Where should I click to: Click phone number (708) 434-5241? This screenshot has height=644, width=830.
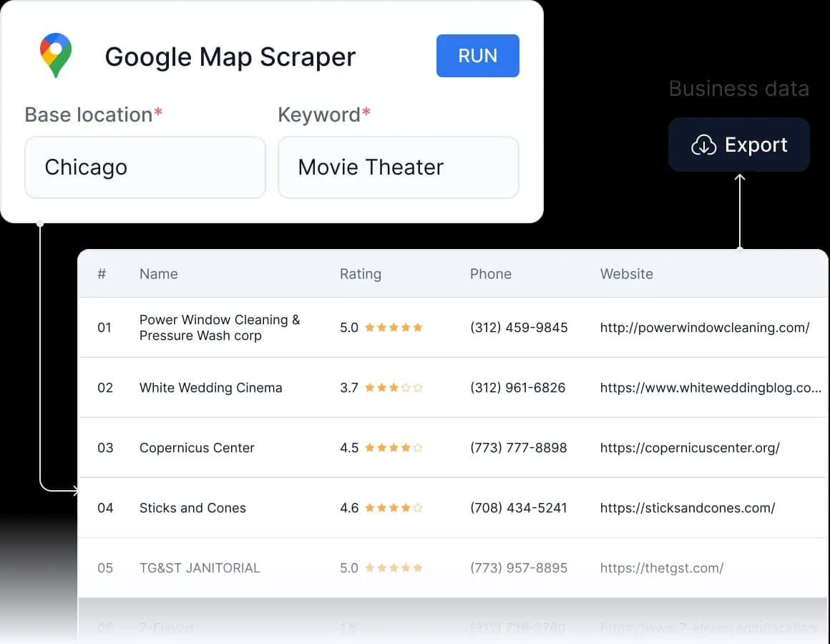coord(519,508)
